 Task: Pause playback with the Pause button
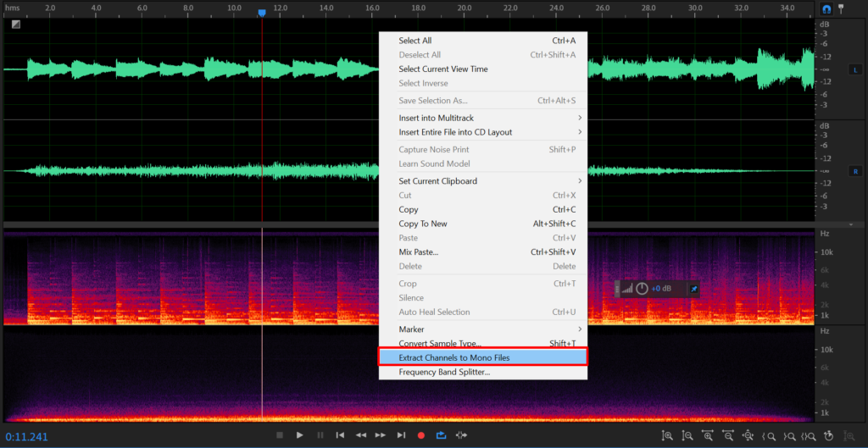(320, 435)
